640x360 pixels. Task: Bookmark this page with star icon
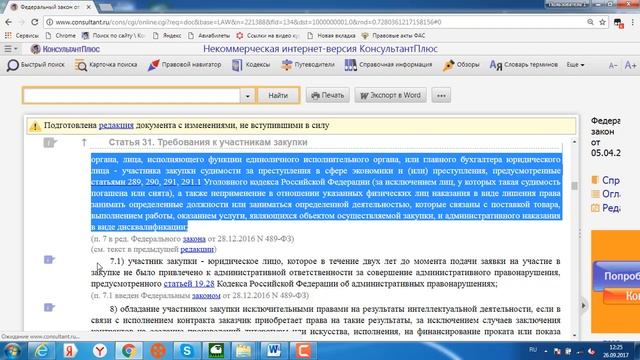(x=602, y=22)
